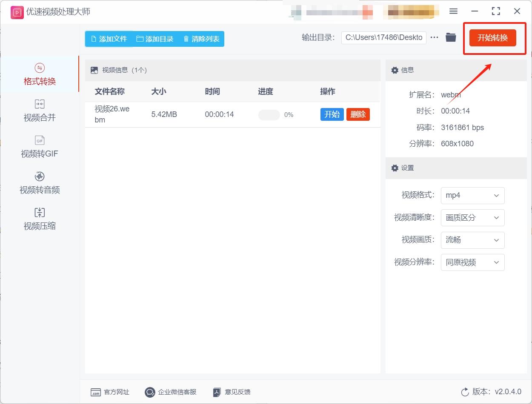Image resolution: width=532 pixels, height=404 pixels.
Task: Select the 视频压缩 function
Action: point(39,219)
